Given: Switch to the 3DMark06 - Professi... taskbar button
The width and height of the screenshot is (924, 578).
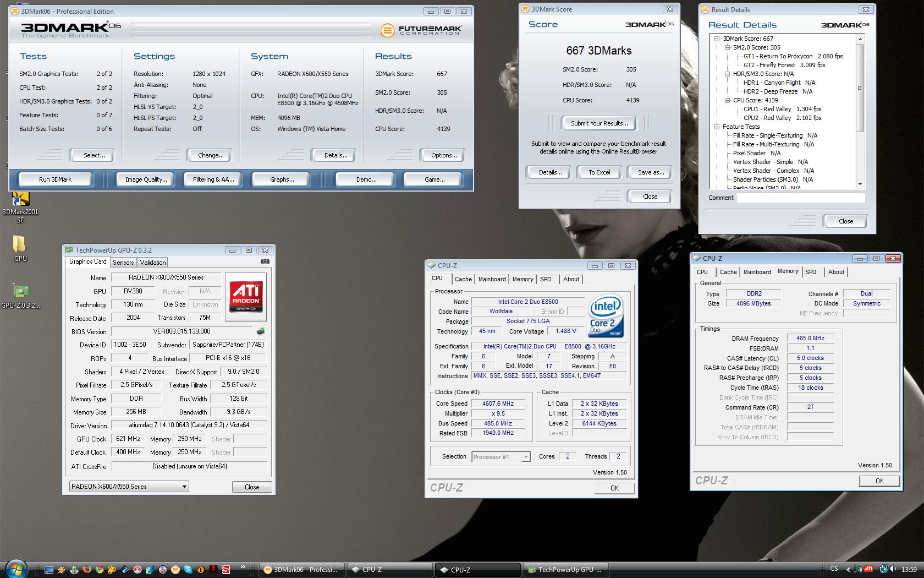Looking at the screenshot, I should (302, 570).
